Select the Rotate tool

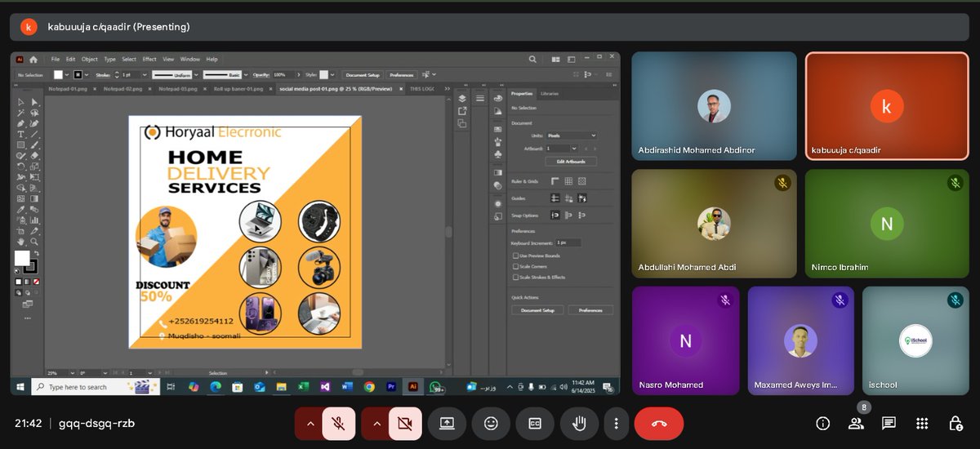tap(21, 166)
